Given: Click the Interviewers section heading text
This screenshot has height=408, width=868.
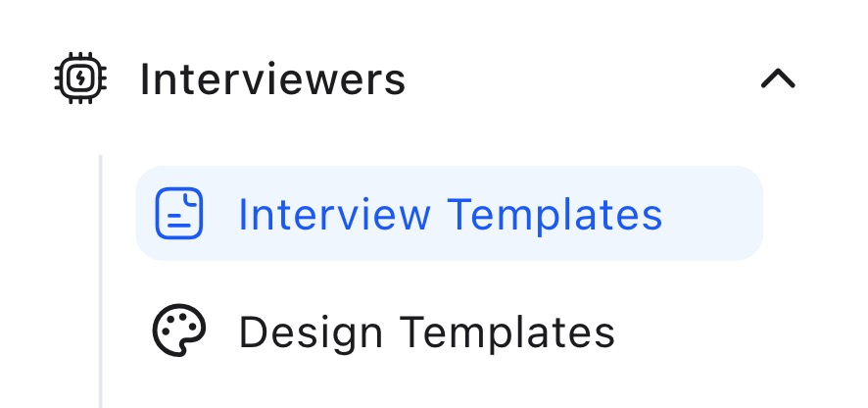Looking at the screenshot, I should tap(272, 79).
